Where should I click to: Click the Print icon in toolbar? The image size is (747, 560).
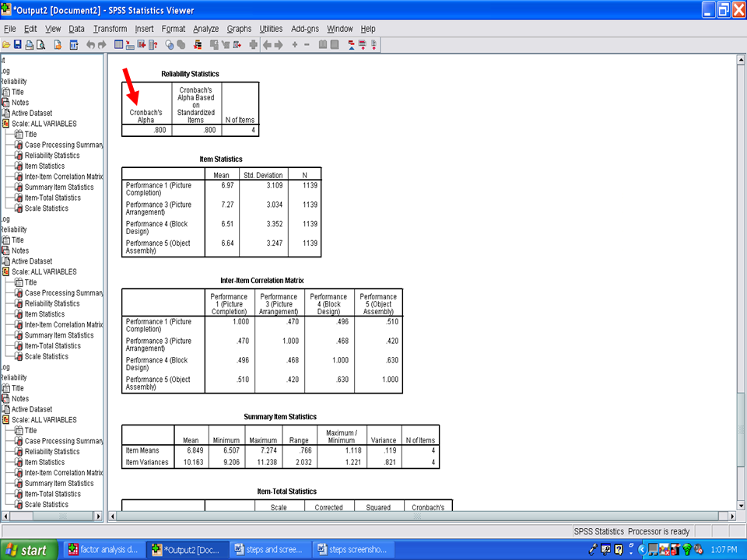(29, 45)
